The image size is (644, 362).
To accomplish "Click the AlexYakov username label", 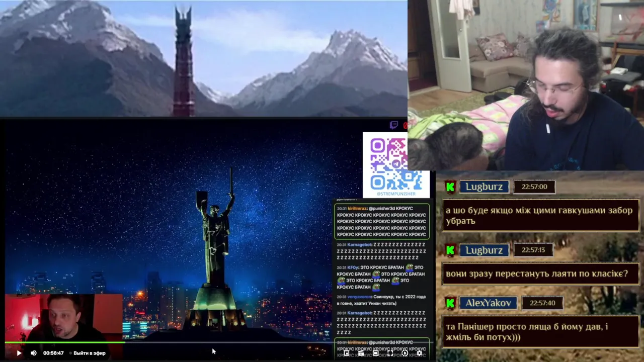I will [x=488, y=303].
